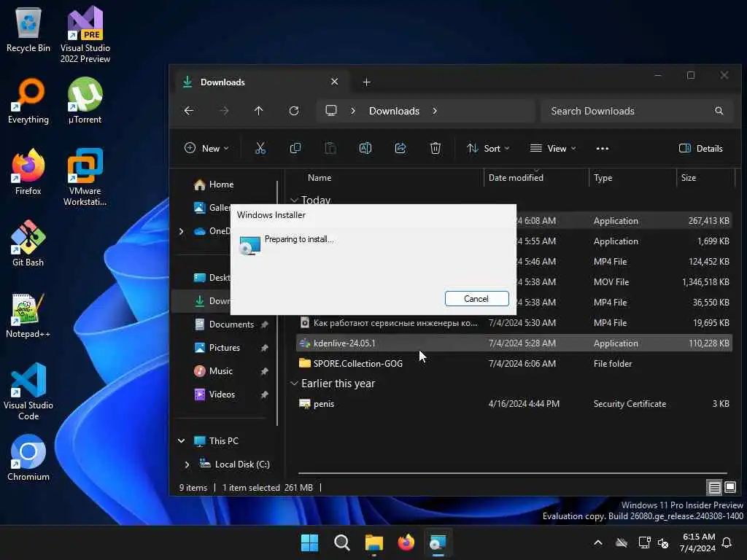Image resolution: width=747 pixels, height=560 pixels.
Task: Toggle the Details pane button
Action: 701,149
